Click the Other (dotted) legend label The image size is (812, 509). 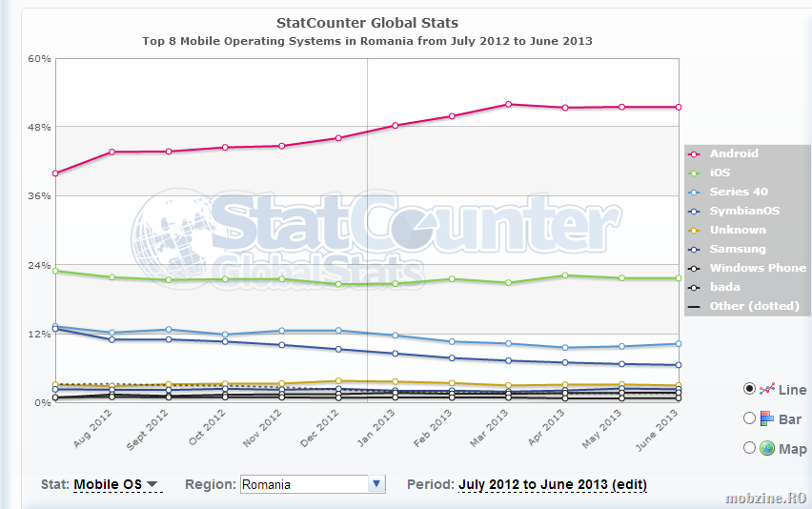(754, 306)
